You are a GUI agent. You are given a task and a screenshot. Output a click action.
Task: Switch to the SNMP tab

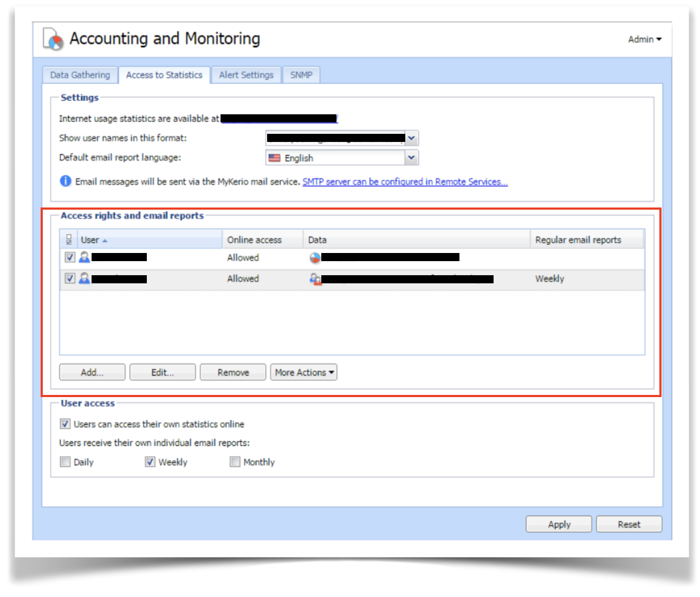coord(301,75)
